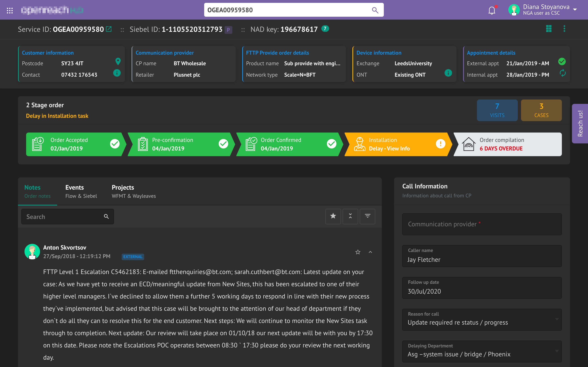Toggle the starred notes filter button

coord(333,216)
